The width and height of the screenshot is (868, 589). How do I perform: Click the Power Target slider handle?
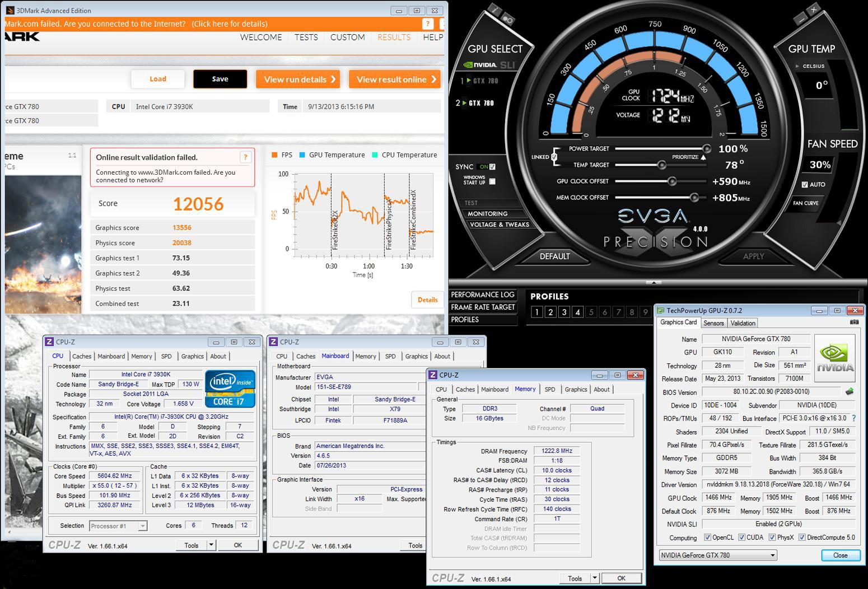pos(707,149)
